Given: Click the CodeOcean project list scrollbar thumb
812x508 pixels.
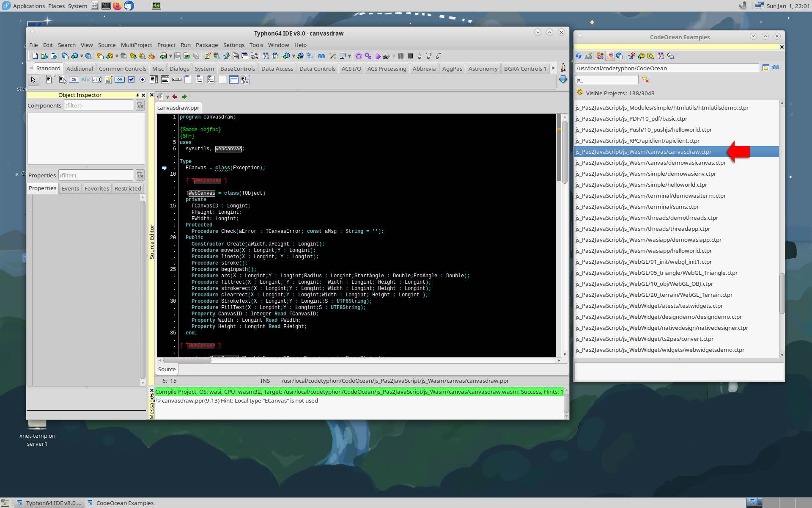Looking at the screenshot, I should pos(782,293).
